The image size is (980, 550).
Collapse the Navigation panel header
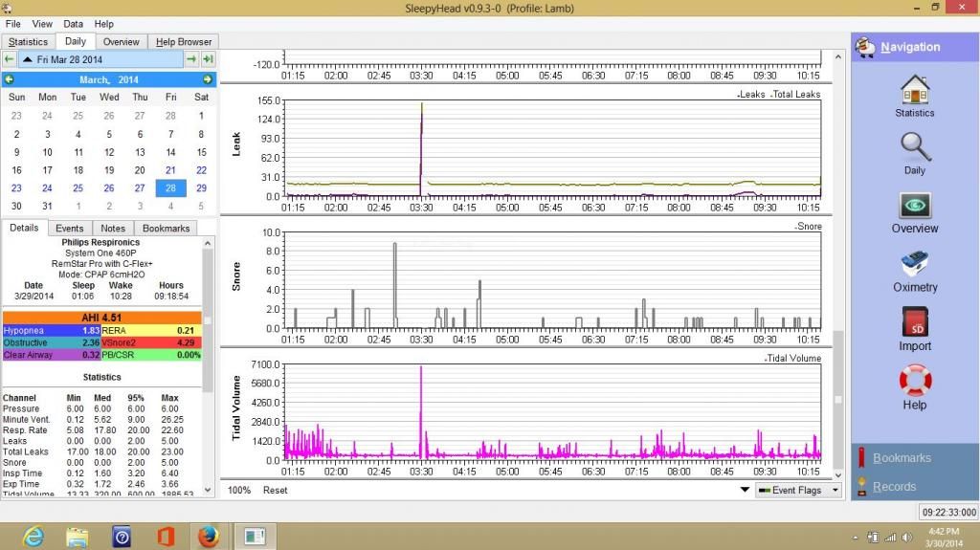click(914, 47)
